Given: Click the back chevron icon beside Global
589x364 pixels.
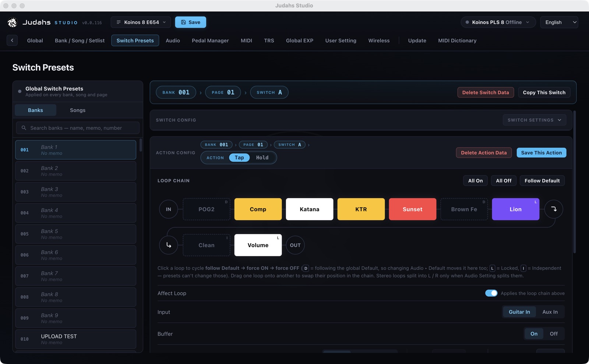Looking at the screenshot, I should [12, 40].
